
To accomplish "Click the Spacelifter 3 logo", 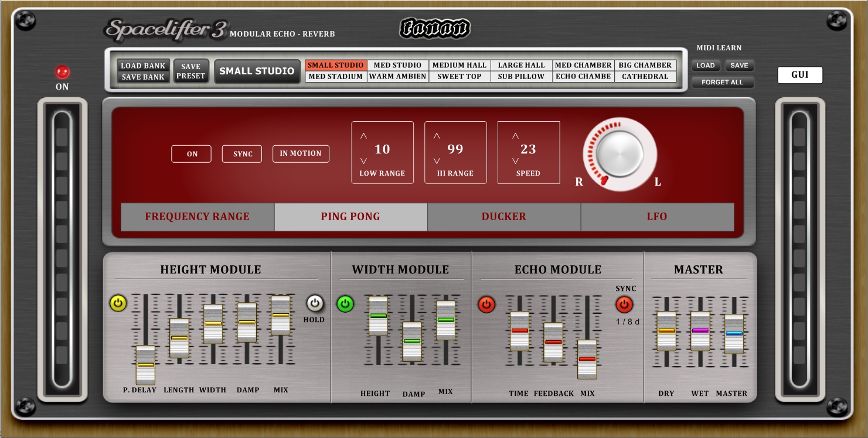I will pos(165,30).
